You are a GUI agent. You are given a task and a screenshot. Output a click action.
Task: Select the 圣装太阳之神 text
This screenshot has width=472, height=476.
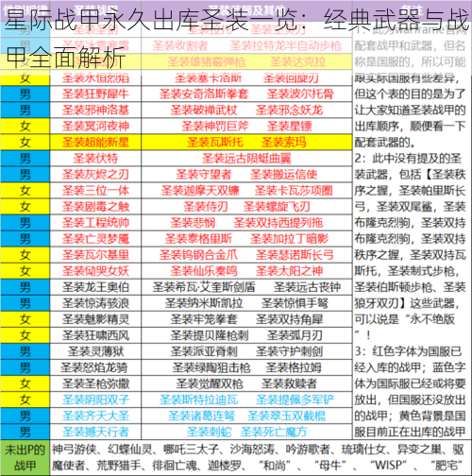[289, 271]
